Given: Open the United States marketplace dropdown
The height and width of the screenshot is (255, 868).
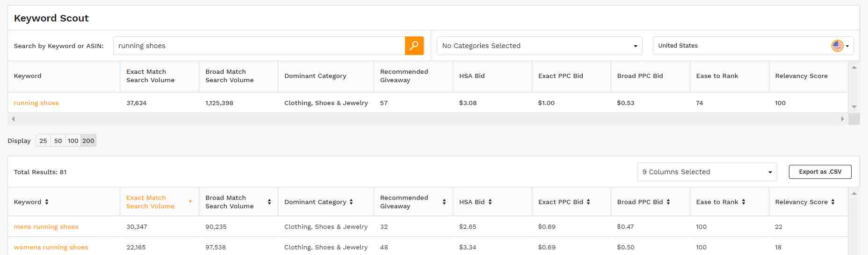Looking at the screenshot, I should pos(753,46).
